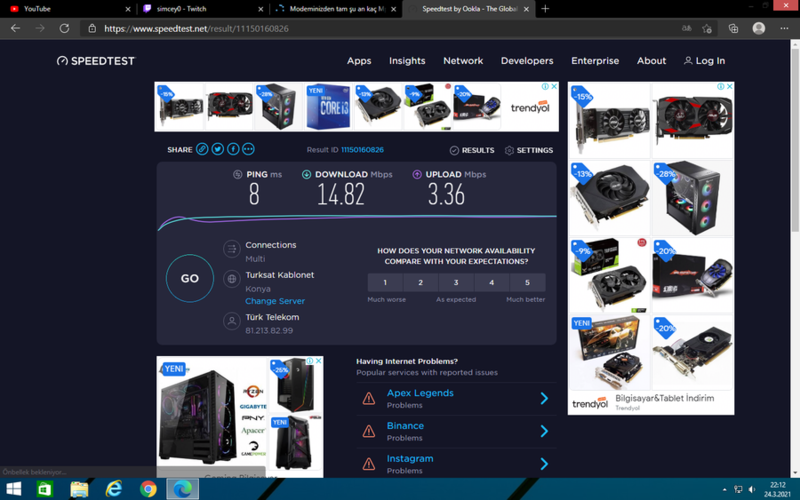Image resolution: width=800 pixels, height=500 pixels.
Task: Open Developers menu item
Action: 527,61
